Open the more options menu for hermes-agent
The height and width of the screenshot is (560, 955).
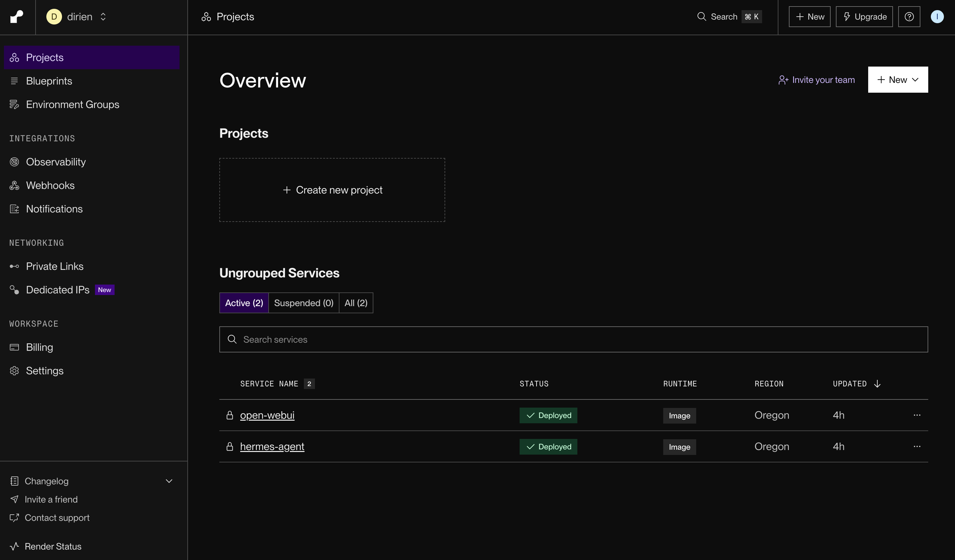point(917,447)
